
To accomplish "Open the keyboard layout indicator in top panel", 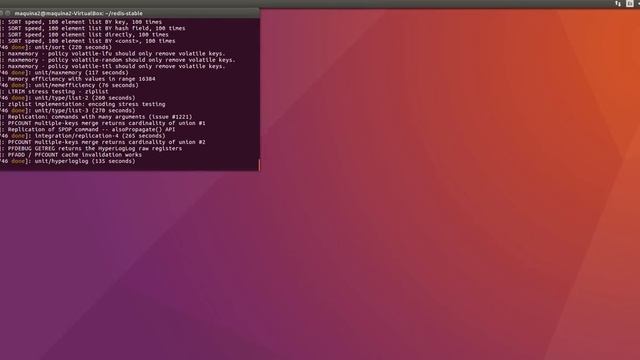I will pyautogui.click(x=630, y=4).
